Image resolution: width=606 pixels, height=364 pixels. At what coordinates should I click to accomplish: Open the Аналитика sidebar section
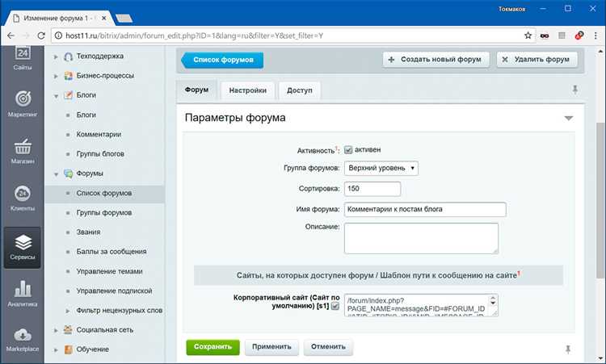23,294
